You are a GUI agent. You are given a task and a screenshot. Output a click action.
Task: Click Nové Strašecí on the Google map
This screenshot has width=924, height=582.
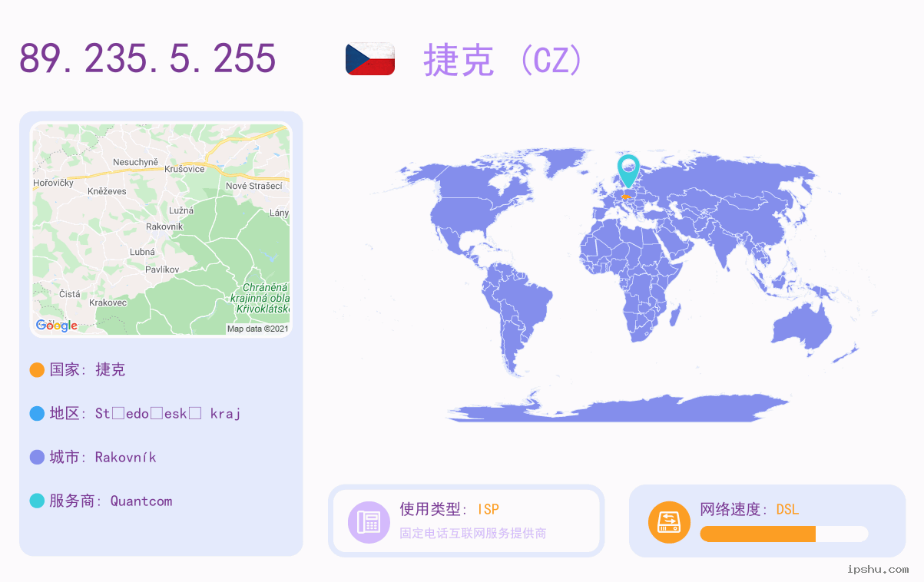click(254, 186)
